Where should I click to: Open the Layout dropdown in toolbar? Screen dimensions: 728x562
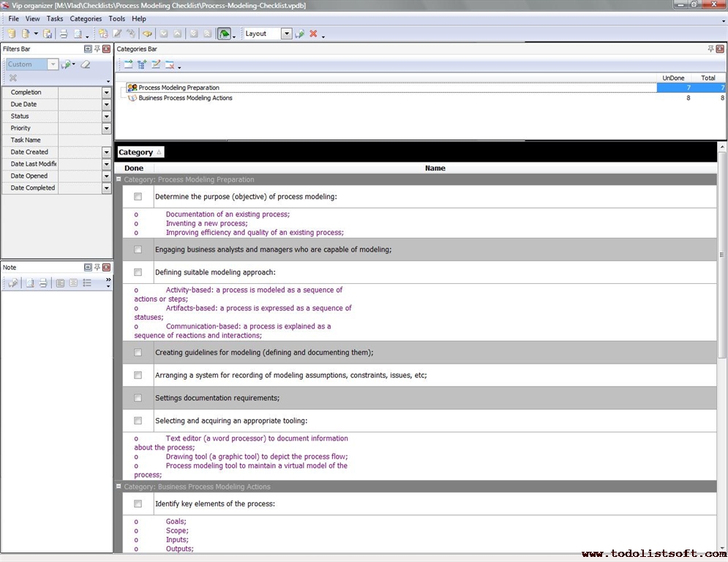point(286,34)
